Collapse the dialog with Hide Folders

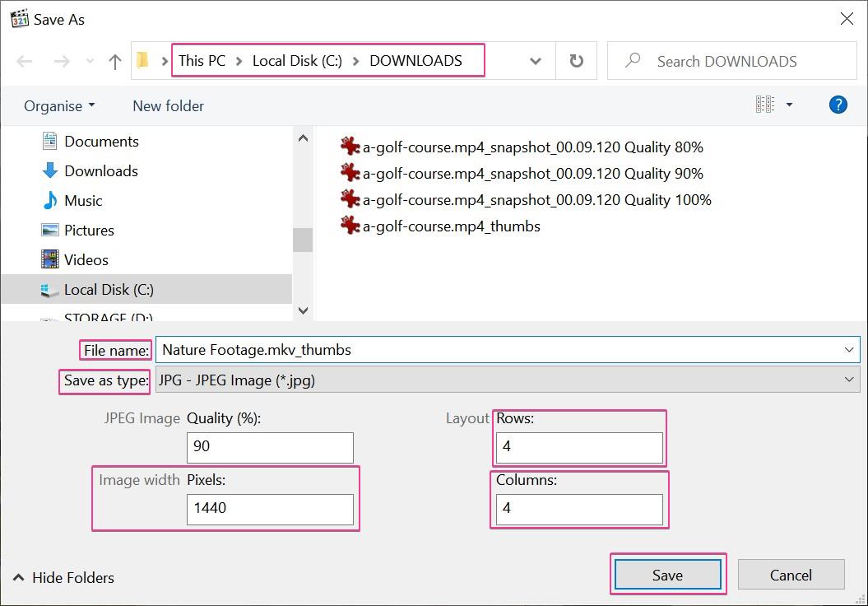(63, 577)
